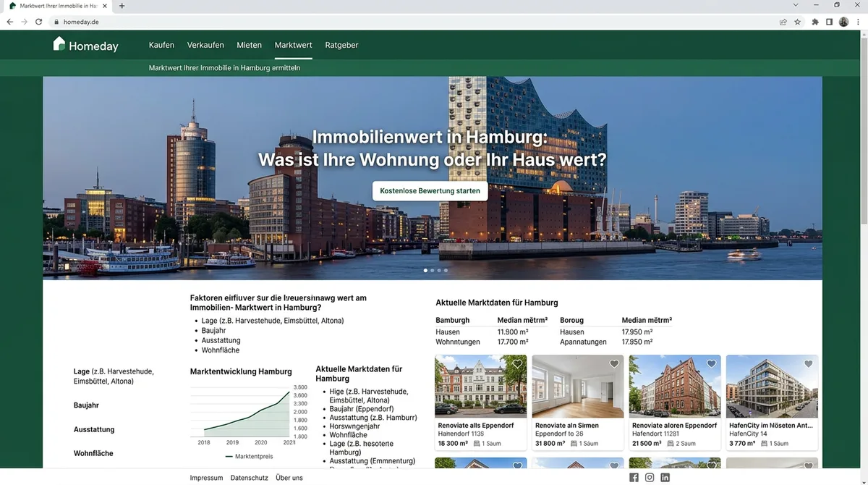Open Facebook icon in footer

tap(634, 478)
